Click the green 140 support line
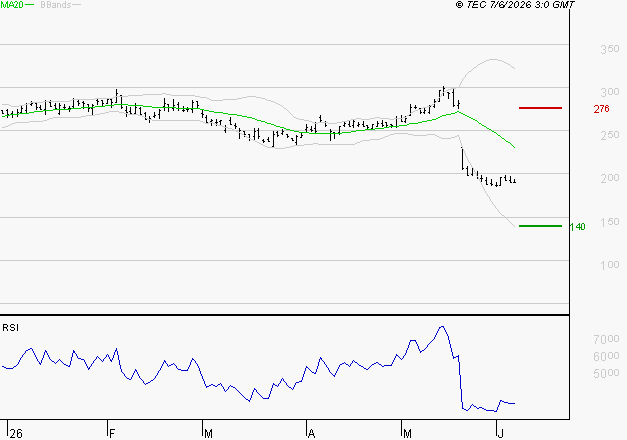The width and height of the screenshot is (627, 440). click(x=540, y=226)
